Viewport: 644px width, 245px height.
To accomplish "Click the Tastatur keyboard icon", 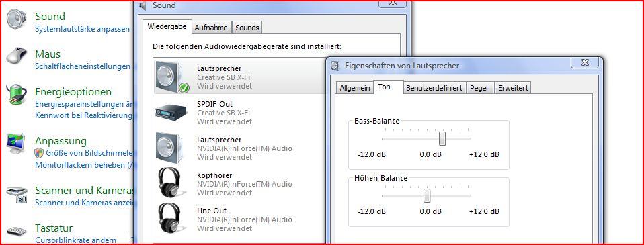I will tap(16, 231).
